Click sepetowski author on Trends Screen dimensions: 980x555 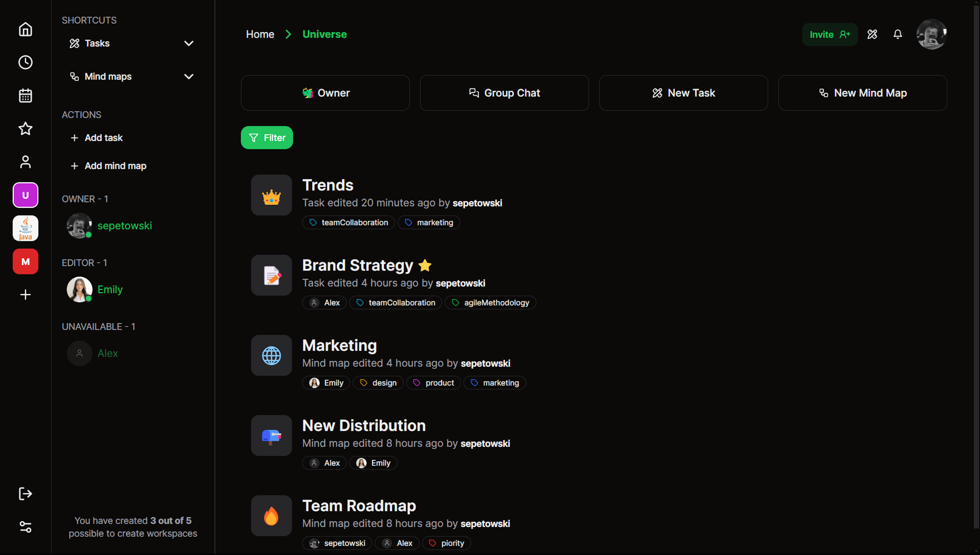pos(477,203)
